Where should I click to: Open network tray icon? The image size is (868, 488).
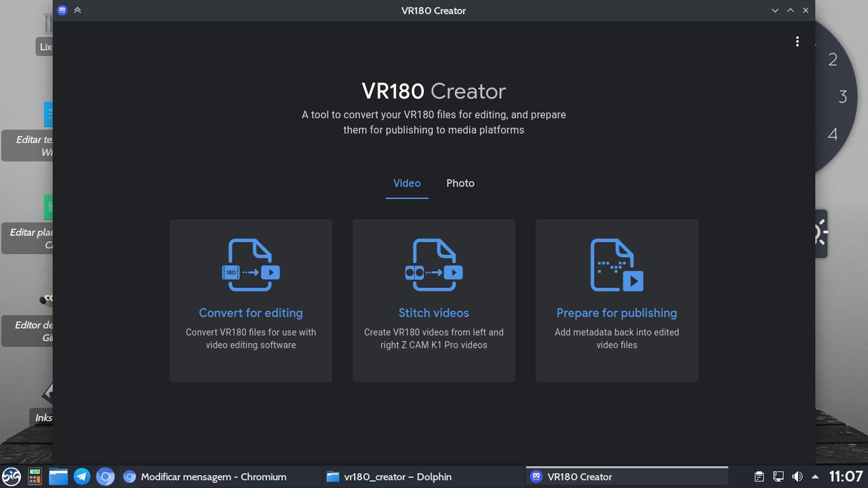click(778, 476)
